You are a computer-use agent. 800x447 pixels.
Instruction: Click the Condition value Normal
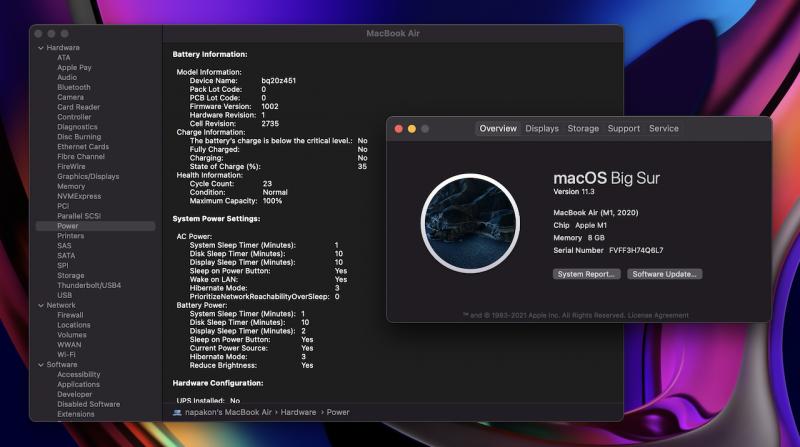[x=275, y=192]
